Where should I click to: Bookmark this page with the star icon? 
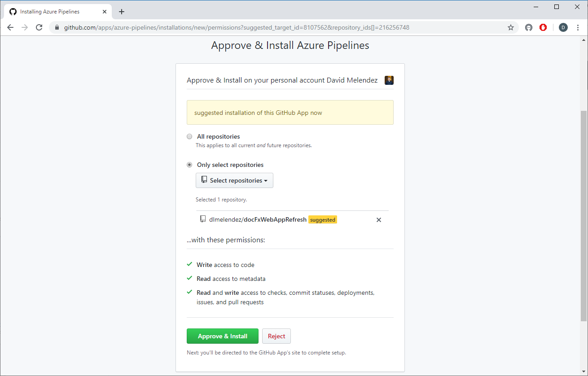coord(510,27)
